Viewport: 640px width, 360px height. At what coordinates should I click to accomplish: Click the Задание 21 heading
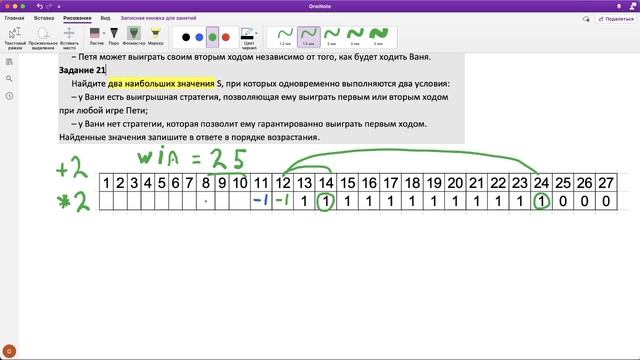[82, 70]
